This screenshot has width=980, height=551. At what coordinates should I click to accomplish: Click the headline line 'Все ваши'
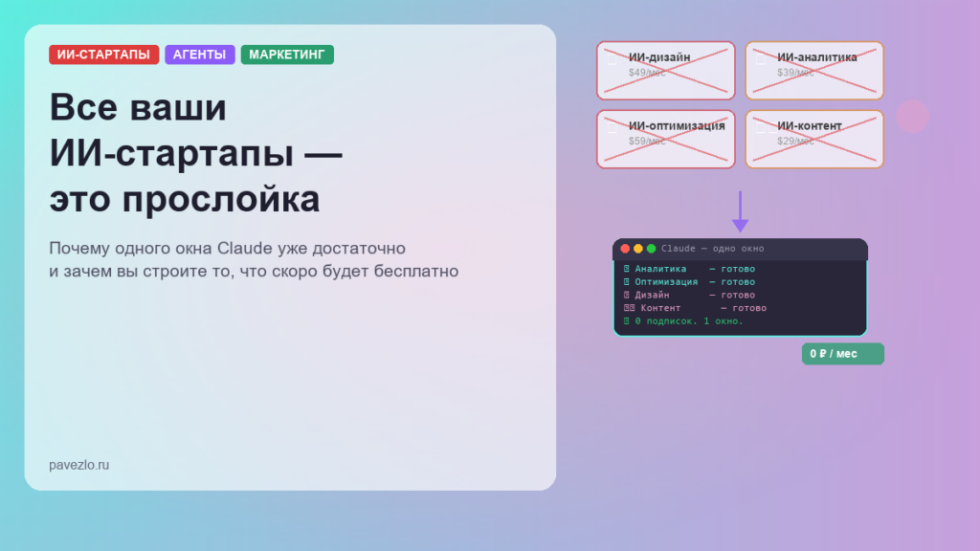138,107
